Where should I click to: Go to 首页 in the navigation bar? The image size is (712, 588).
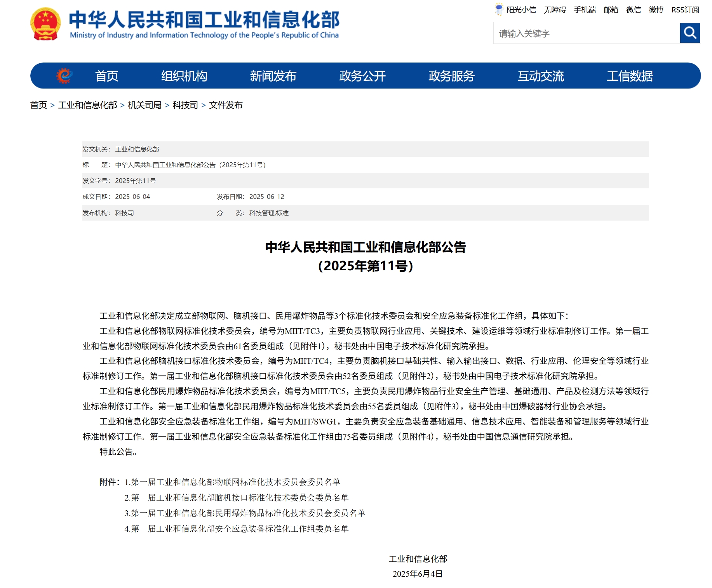(x=106, y=76)
